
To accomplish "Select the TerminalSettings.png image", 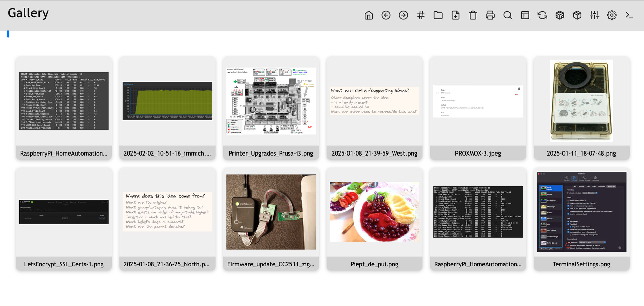I will pyautogui.click(x=581, y=212).
